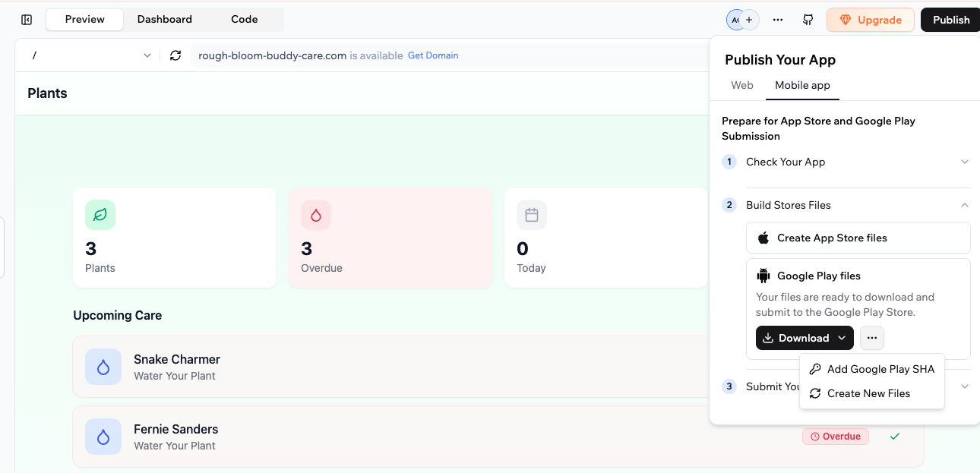Screen dimensions: 980x473
Task: Click the plus icon to invite collaborators
Action: coord(750,20)
